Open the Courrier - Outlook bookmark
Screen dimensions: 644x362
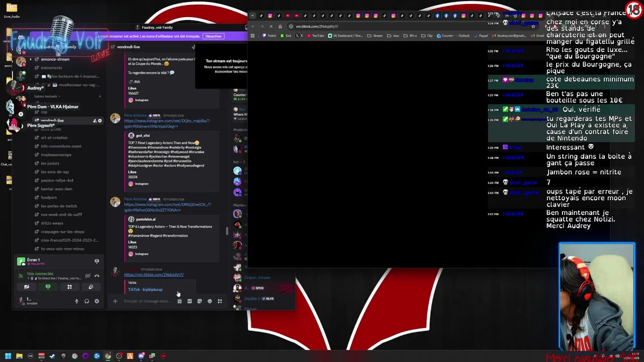(x=453, y=36)
